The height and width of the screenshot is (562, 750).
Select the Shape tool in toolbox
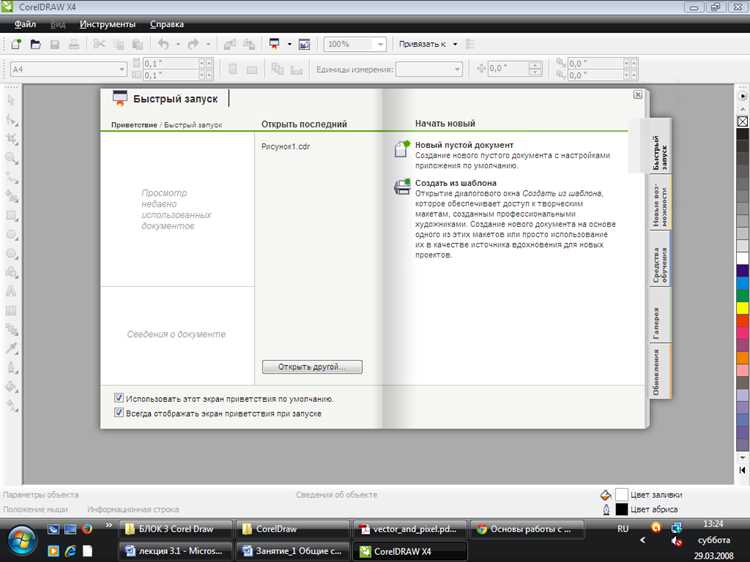click(x=11, y=120)
